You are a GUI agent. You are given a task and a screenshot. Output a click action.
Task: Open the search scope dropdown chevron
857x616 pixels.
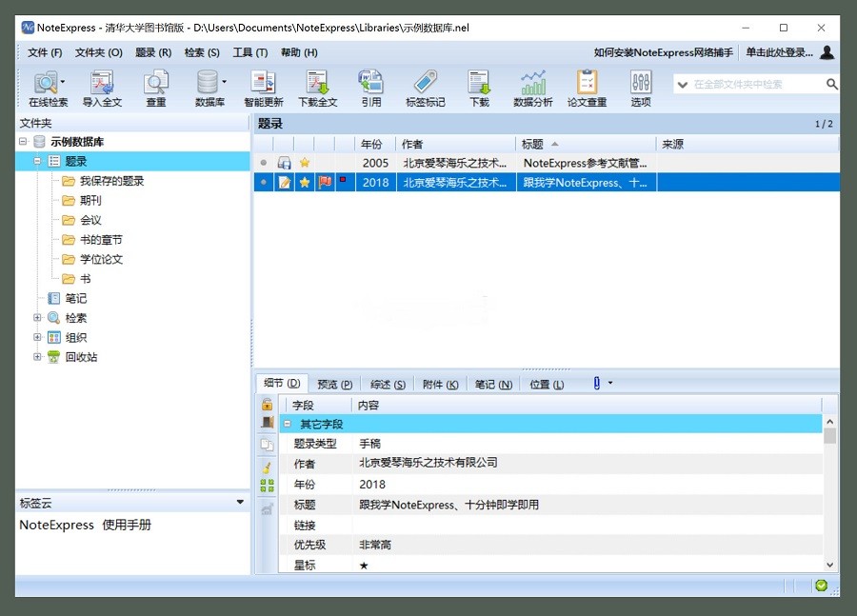[x=682, y=84]
